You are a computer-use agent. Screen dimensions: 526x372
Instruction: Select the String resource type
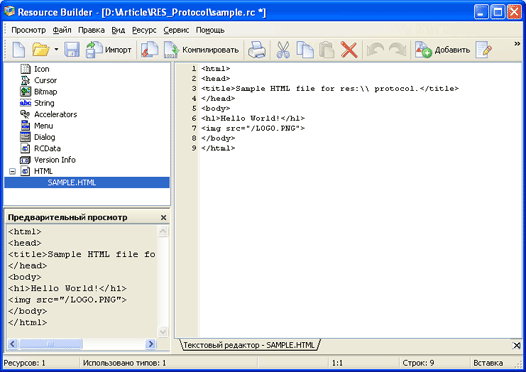pyautogui.click(x=37, y=103)
